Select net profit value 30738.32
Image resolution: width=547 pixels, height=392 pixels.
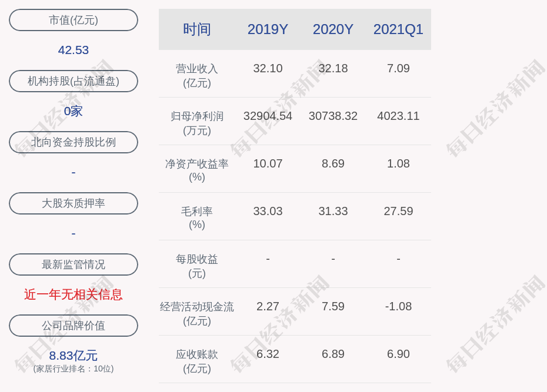point(333,116)
